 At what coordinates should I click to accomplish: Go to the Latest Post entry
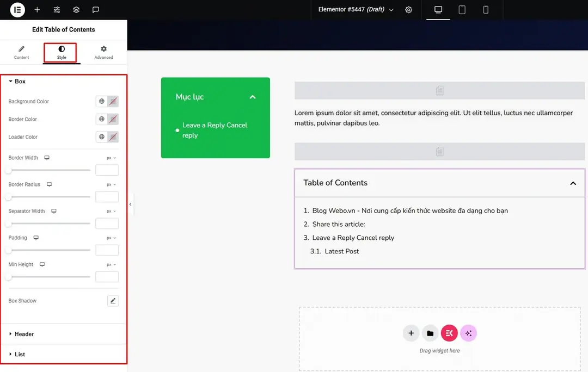click(341, 251)
